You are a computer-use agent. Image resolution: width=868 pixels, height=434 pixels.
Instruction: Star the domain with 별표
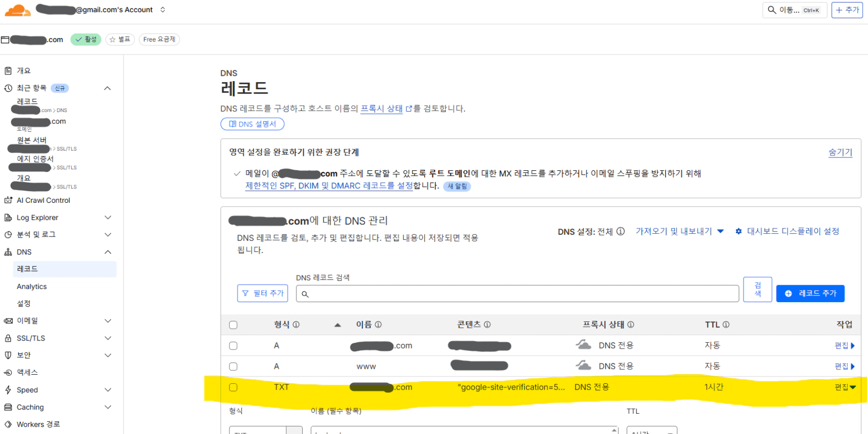pos(120,40)
